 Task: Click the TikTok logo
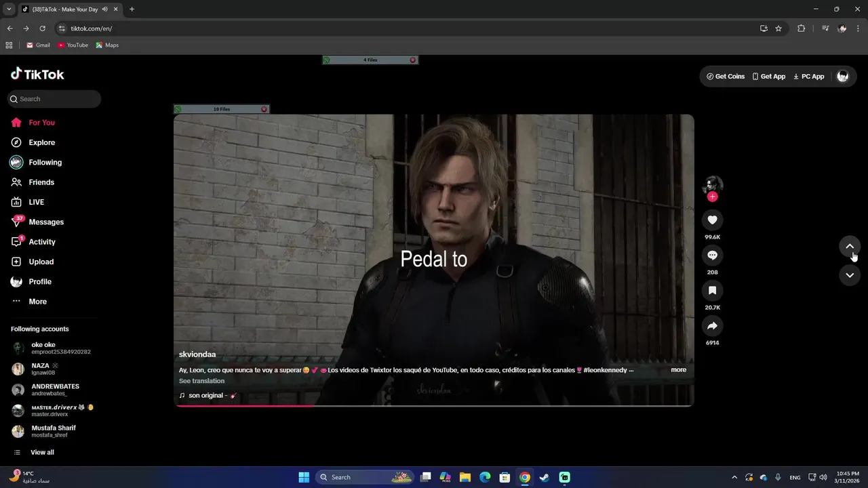[37, 74]
